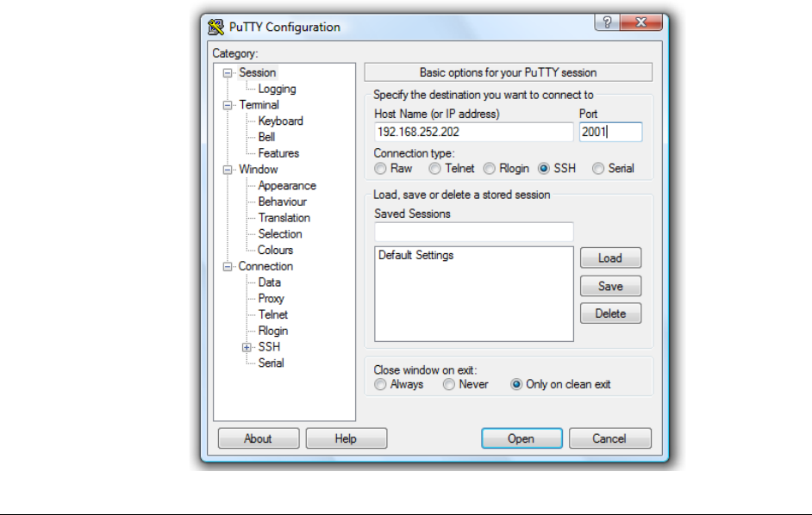
Task: Open the Proxy settings category
Action: 272,299
